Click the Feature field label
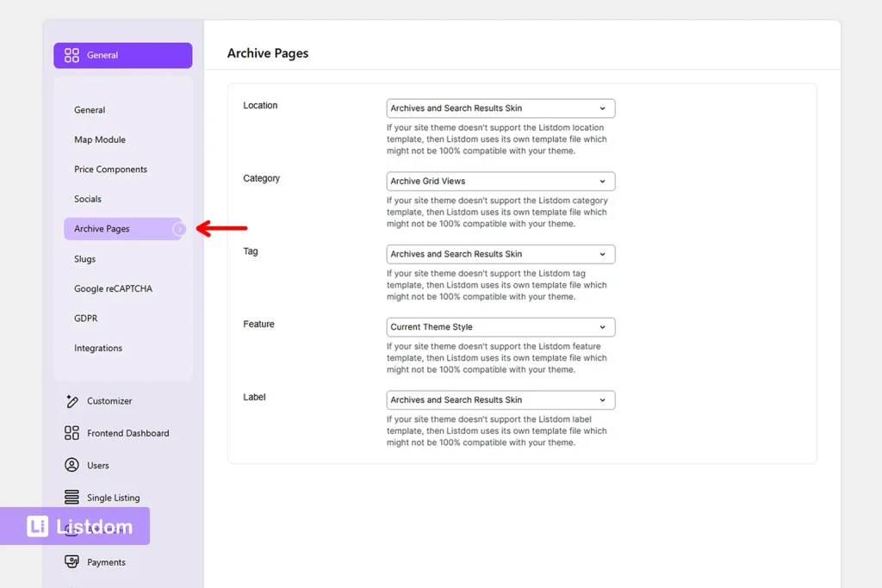The image size is (882, 588). click(258, 324)
